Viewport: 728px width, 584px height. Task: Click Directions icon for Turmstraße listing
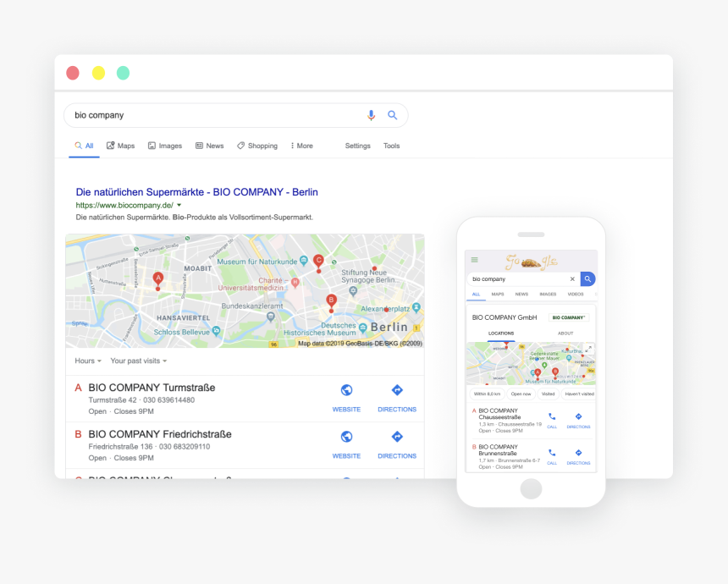click(x=397, y=390)
